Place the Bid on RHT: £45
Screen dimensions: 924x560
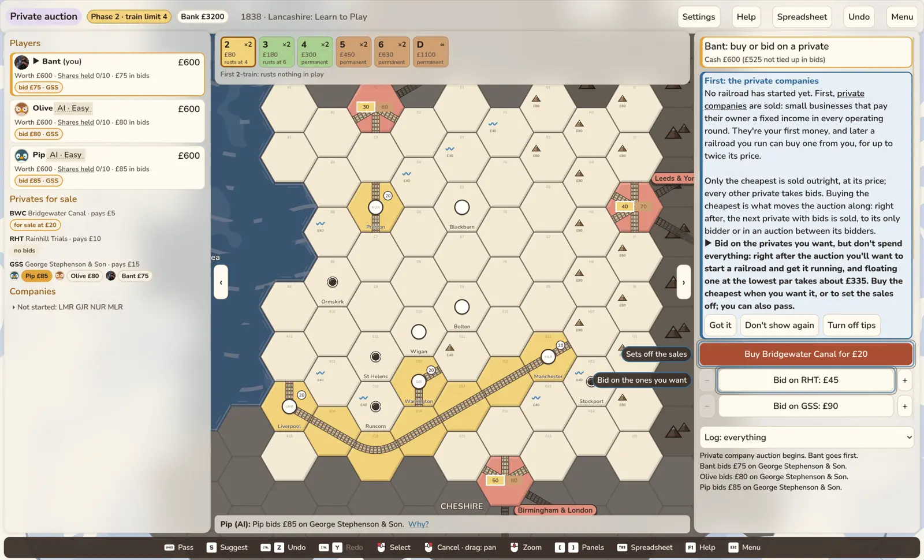[x=806, y=380]
